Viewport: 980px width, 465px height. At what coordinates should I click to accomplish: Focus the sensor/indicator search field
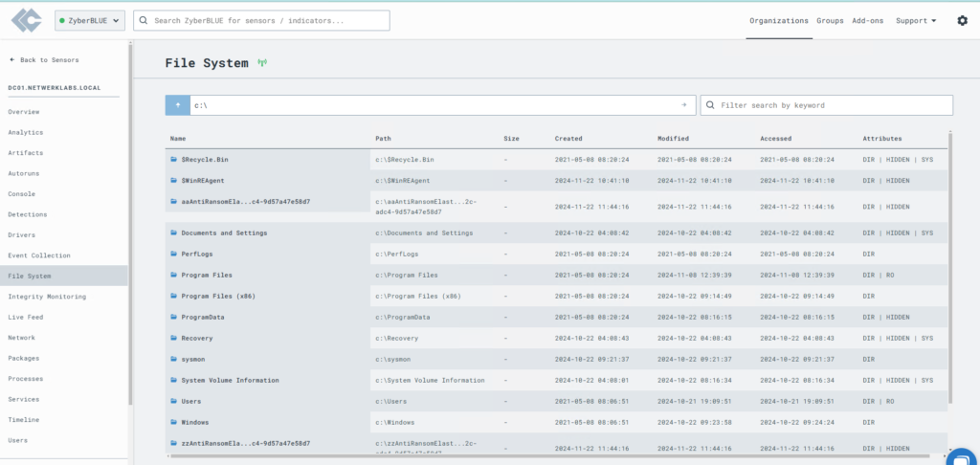(x=261, y=20)
